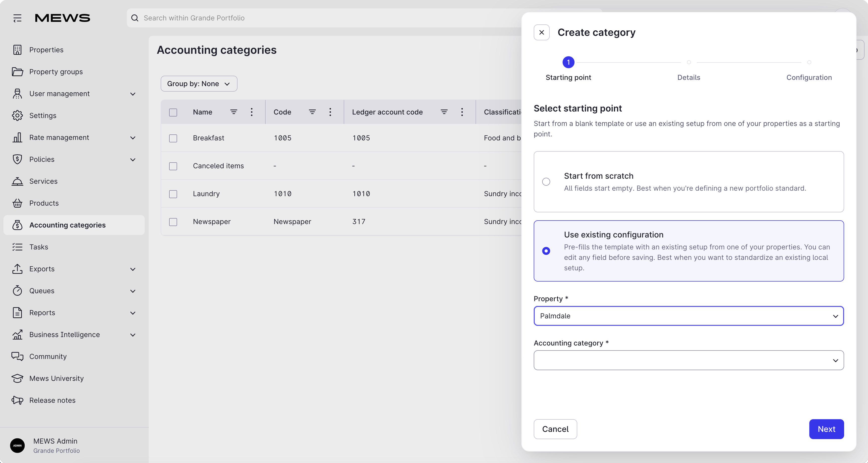Filter the Ledger account code column
This screenshot has height=463, width=868.
pyautogui.click(x=444, y=112)
